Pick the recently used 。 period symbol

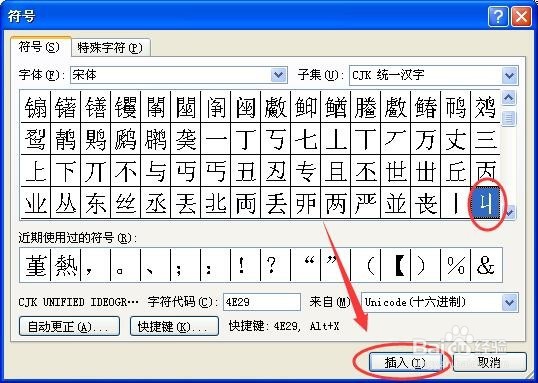click(126, 265)
